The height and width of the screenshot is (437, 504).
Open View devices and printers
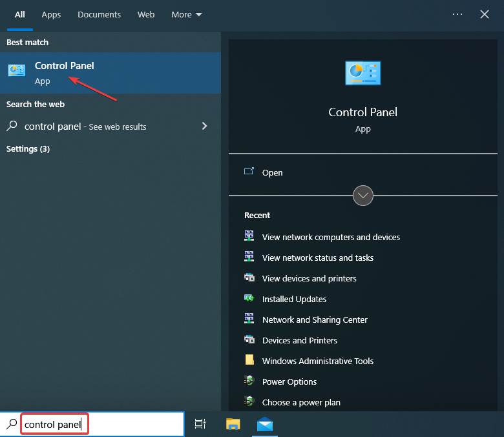(x=310, y=278)
